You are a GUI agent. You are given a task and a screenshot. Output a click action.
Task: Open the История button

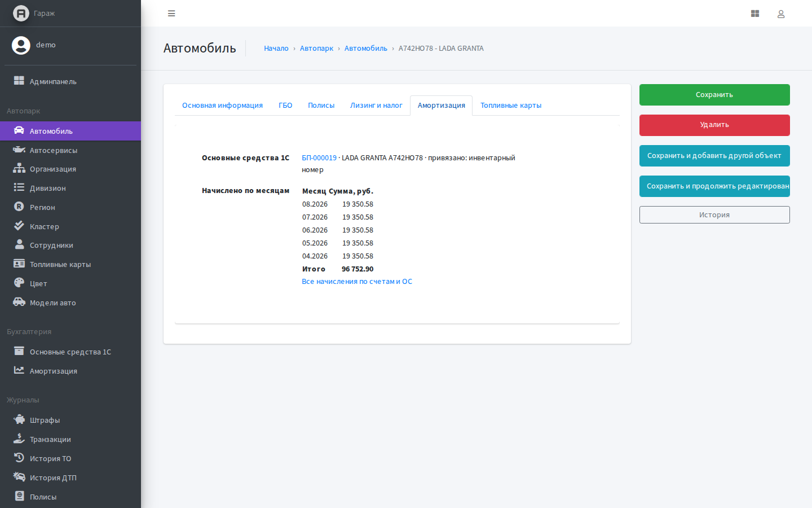coord(714,214)
